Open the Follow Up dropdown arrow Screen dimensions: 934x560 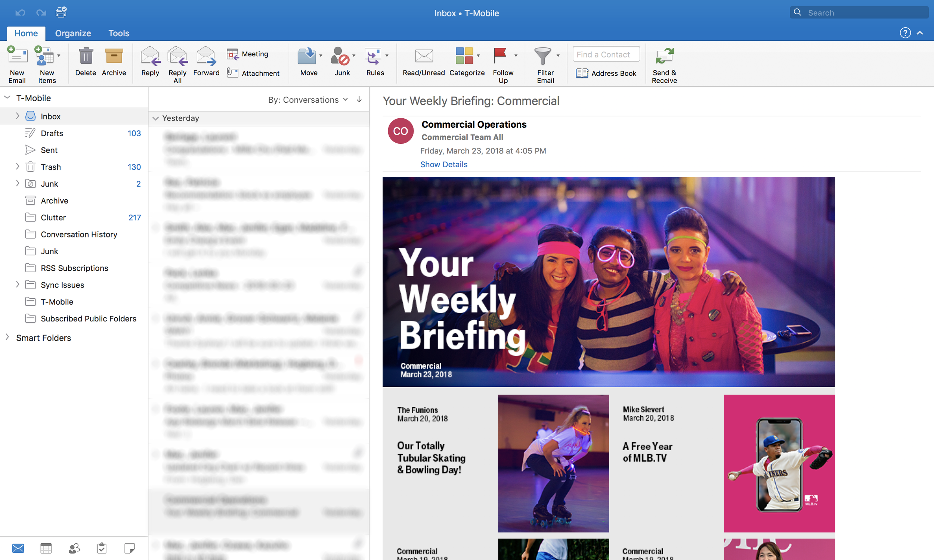516,56
